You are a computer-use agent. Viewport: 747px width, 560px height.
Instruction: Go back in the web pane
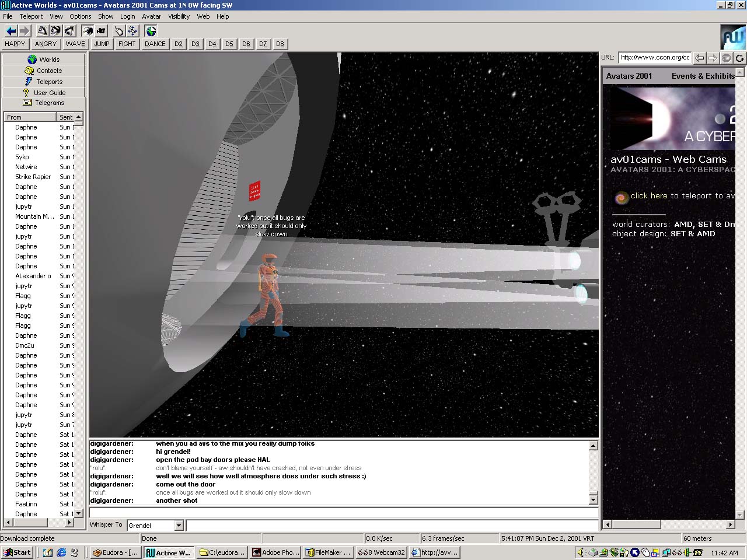click(x=699, y=58)
